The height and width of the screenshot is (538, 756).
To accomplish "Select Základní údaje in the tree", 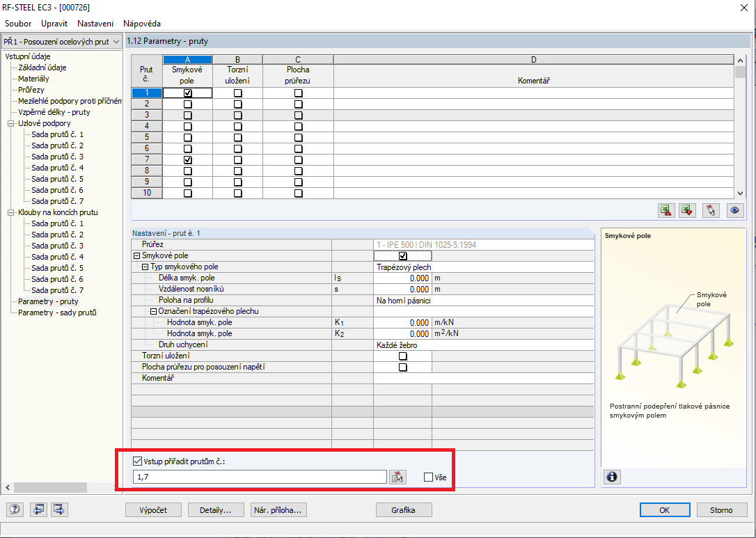I will (x=42, y=68).
